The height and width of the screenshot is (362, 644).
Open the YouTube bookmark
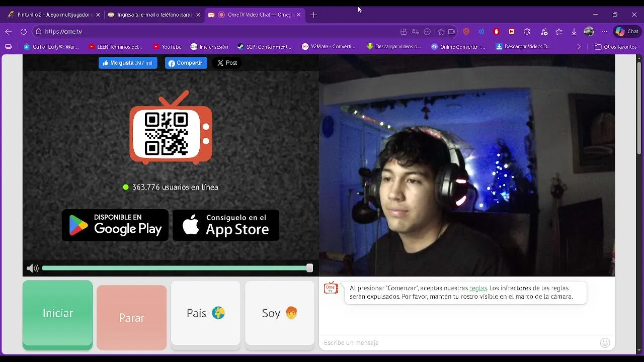coord(167,47)
